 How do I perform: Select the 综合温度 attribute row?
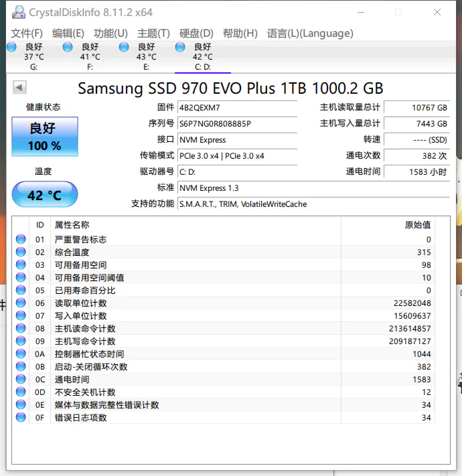coord(224,252)
